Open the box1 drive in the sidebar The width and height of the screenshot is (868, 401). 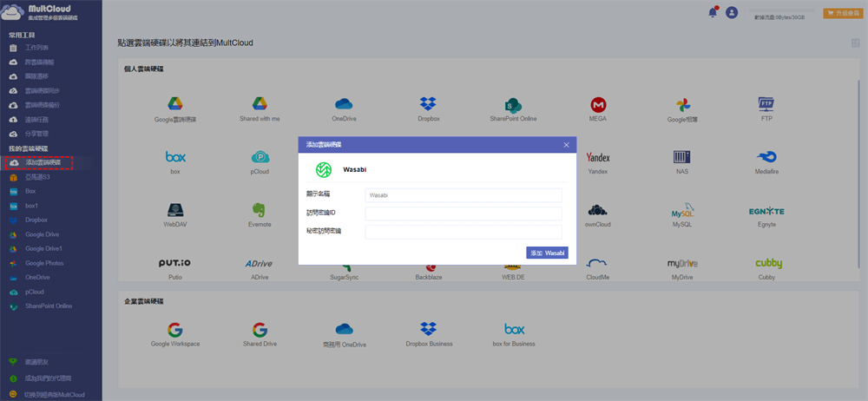tap(31, 206)
